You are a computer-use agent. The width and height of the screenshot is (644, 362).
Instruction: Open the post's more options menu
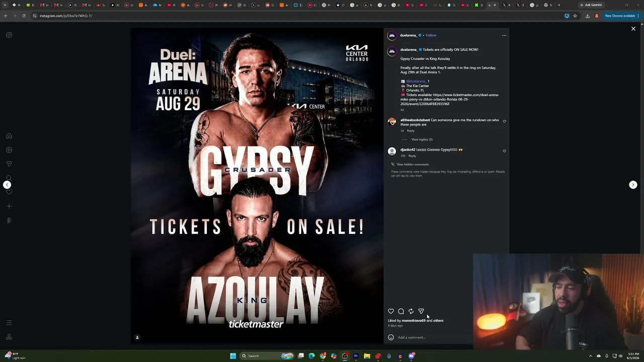(504, 35)
